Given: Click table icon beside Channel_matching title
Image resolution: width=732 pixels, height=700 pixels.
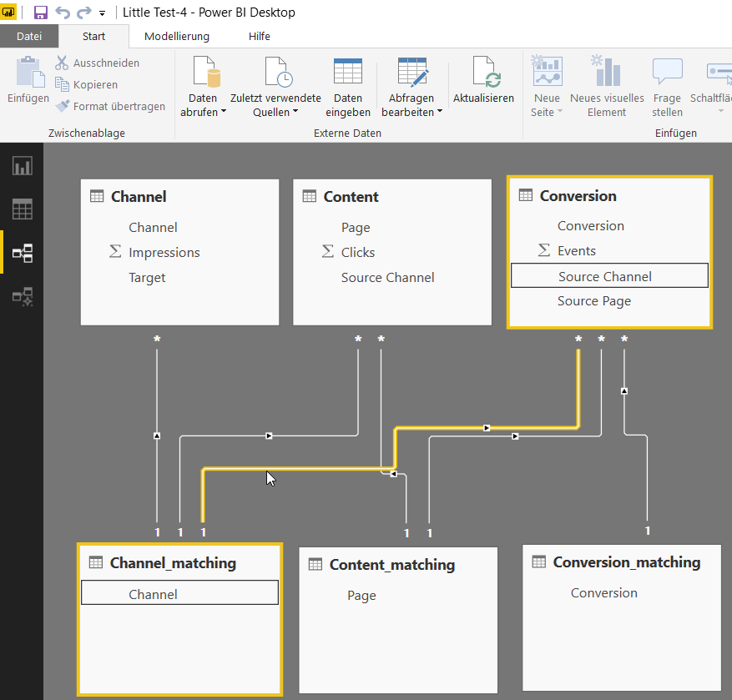Looking at the screenshot, I should coord(96,562).
